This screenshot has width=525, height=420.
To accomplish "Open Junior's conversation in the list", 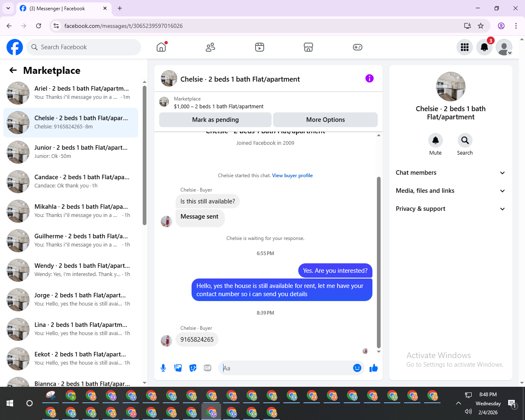I will click(71, 152).
